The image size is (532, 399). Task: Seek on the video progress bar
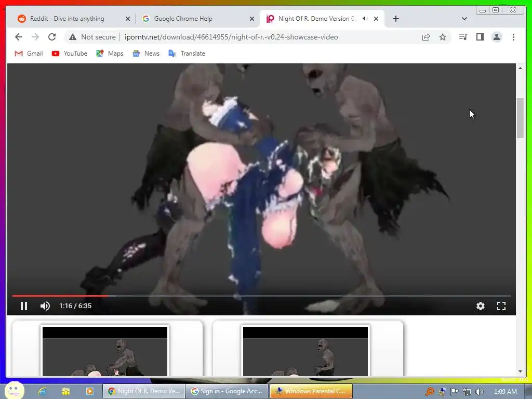261,296
